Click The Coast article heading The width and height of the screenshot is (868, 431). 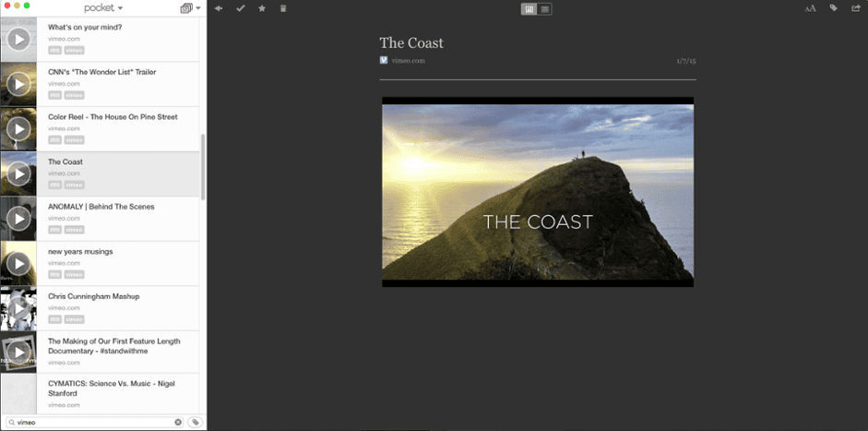point(411,43)
